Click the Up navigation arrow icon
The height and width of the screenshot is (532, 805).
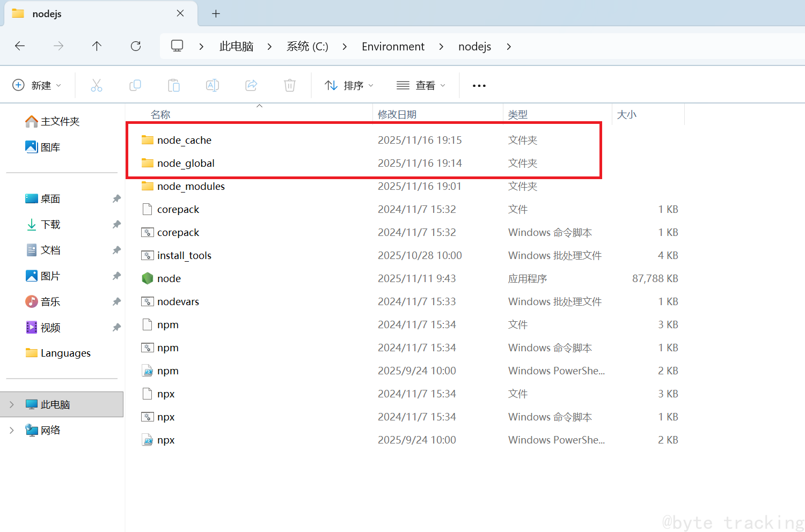pyautogui.click(x=97, y=46)
